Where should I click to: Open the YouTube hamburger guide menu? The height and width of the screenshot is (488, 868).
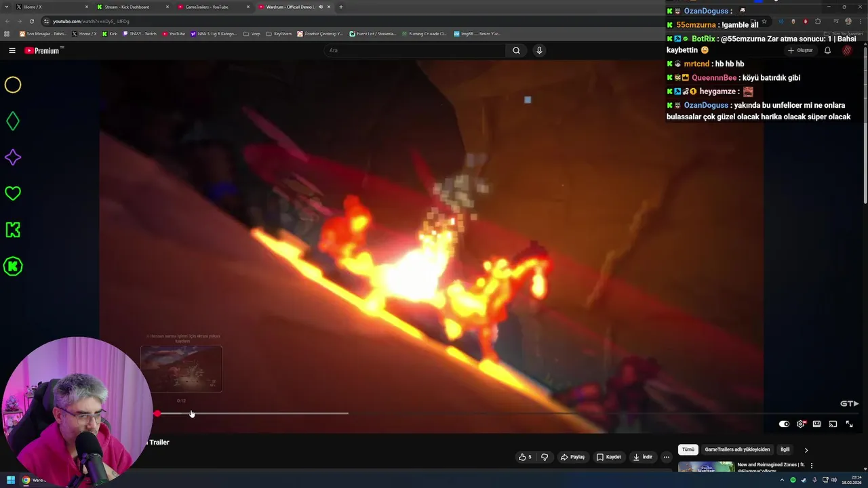12,50
